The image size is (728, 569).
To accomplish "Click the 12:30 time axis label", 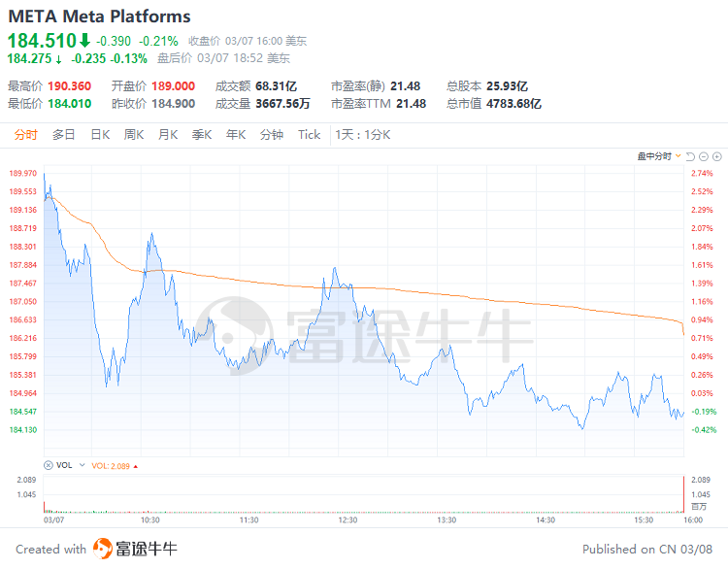I will tap(347, 520).
